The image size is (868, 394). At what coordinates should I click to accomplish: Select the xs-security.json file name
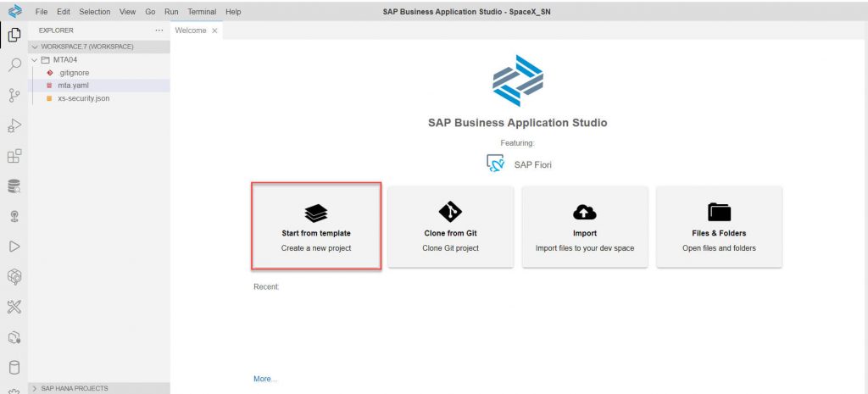click(84, 98)
